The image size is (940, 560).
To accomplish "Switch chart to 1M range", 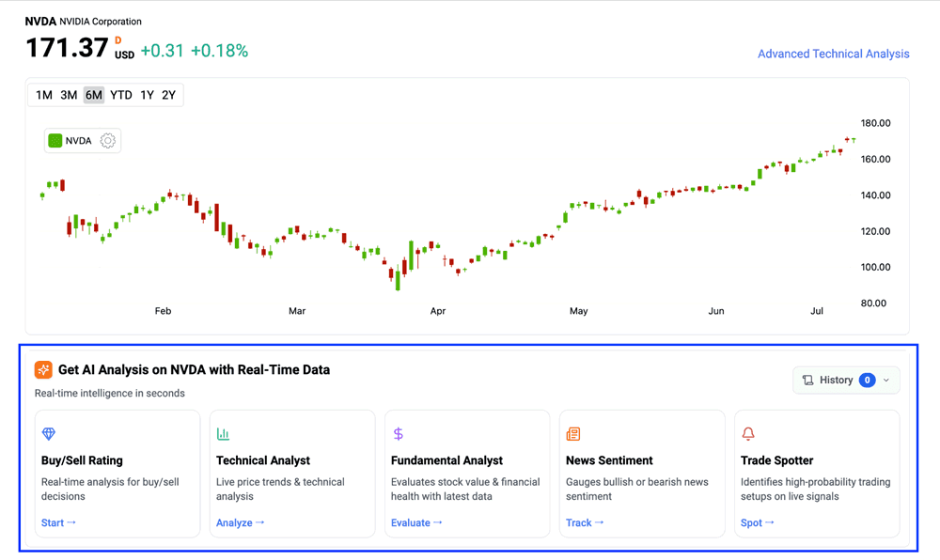I will 44,95.
